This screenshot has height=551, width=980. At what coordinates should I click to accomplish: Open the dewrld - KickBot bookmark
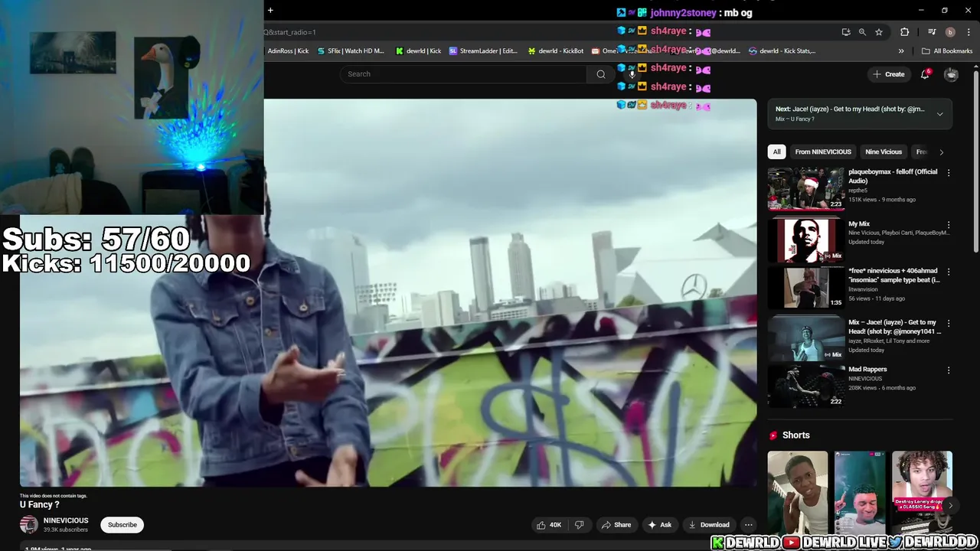(x=556, y=51)
